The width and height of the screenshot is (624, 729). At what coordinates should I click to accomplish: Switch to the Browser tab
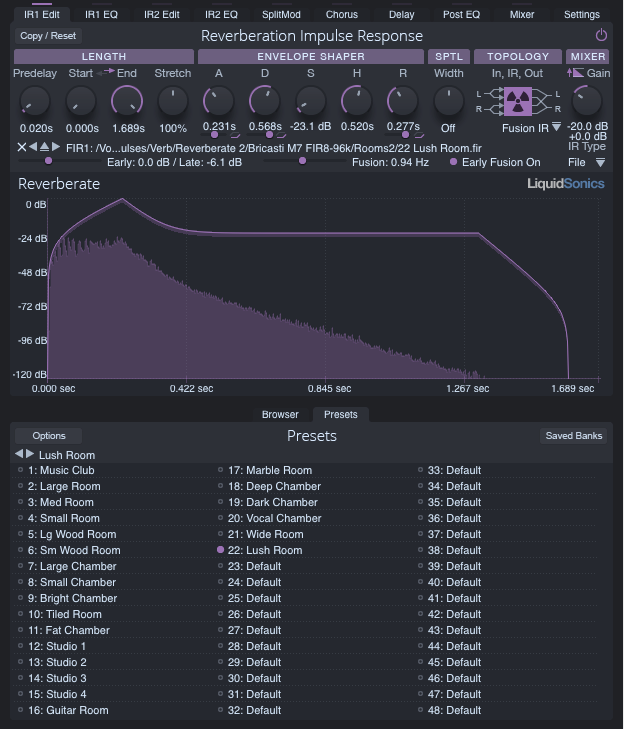[x=280, y=414]
